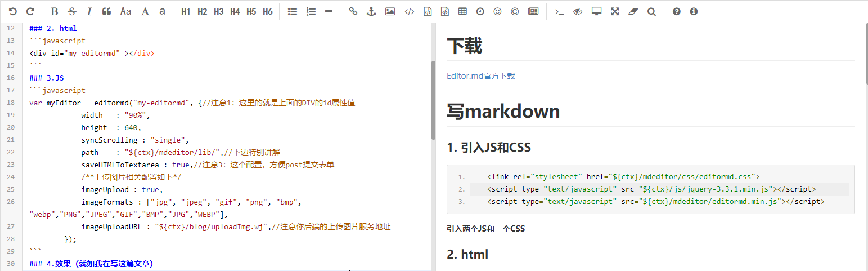
Task: Click the '1. 引入JS和CSS' preview heading
Action: (x=489, y=148)
